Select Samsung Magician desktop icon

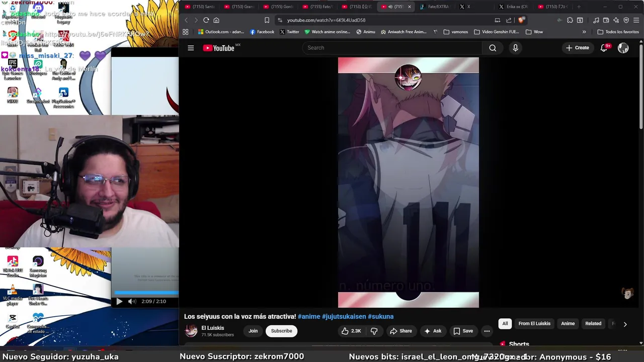38,266
